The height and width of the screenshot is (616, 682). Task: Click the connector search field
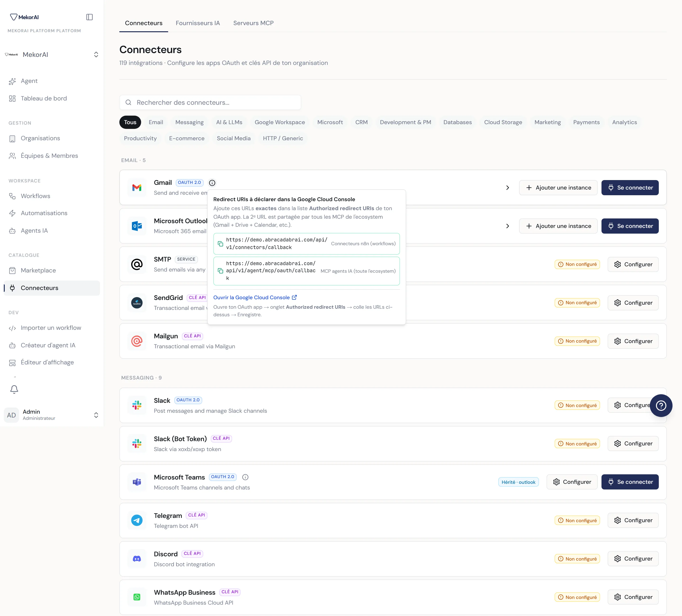click(x=210, y=102)
